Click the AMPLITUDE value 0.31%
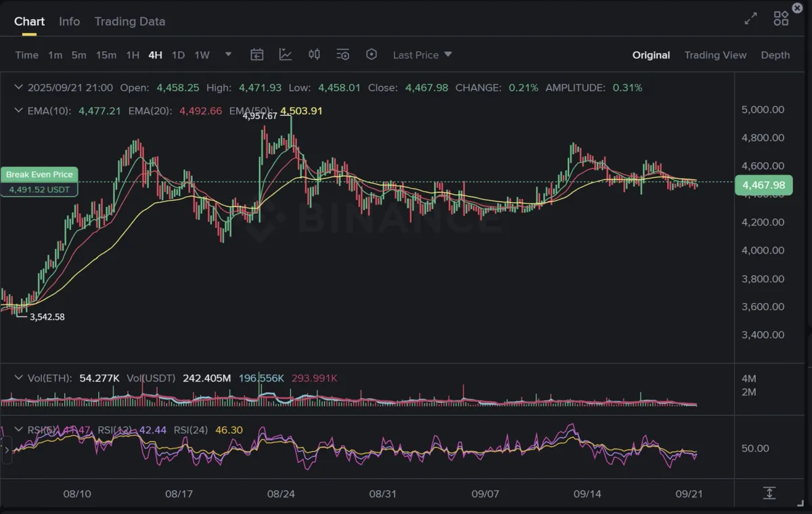This screenshot has height=514, width=812. pyautogui.click(x=627, y=87)
